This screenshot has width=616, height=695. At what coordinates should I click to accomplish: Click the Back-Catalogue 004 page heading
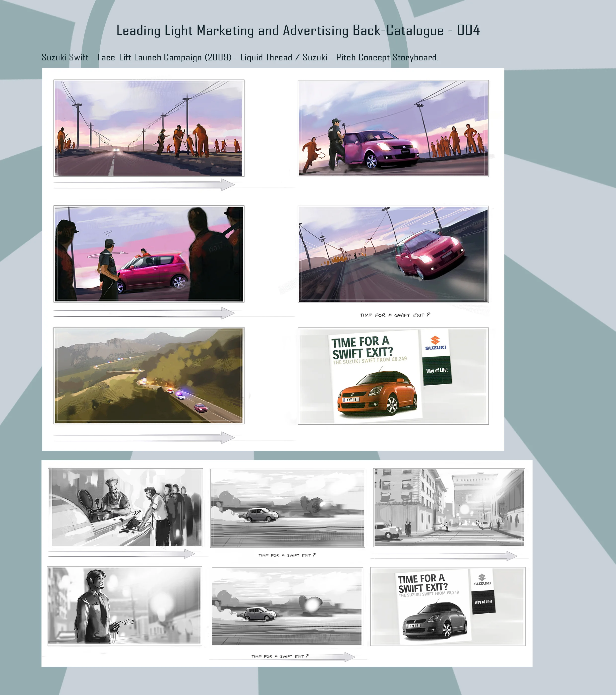click(x=298, y=30)
